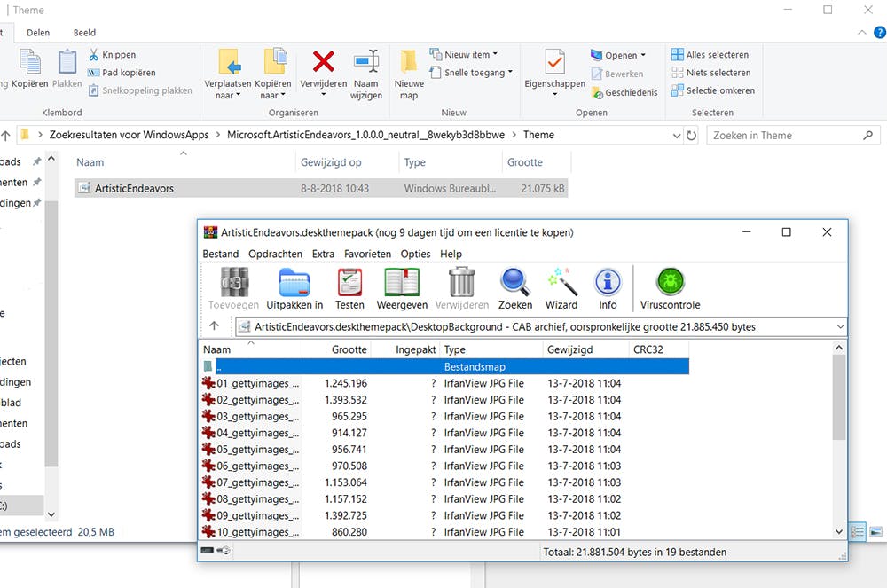Click the Testen archive icon

(349, 286)
